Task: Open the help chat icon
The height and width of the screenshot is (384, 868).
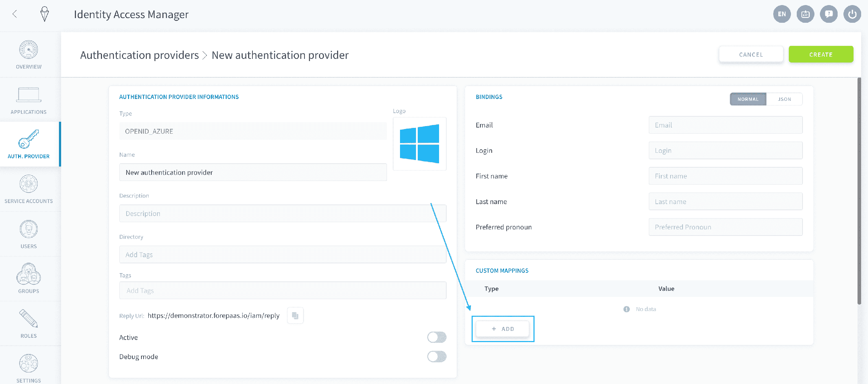Action: pyautogui.click(x=829, y=14)
